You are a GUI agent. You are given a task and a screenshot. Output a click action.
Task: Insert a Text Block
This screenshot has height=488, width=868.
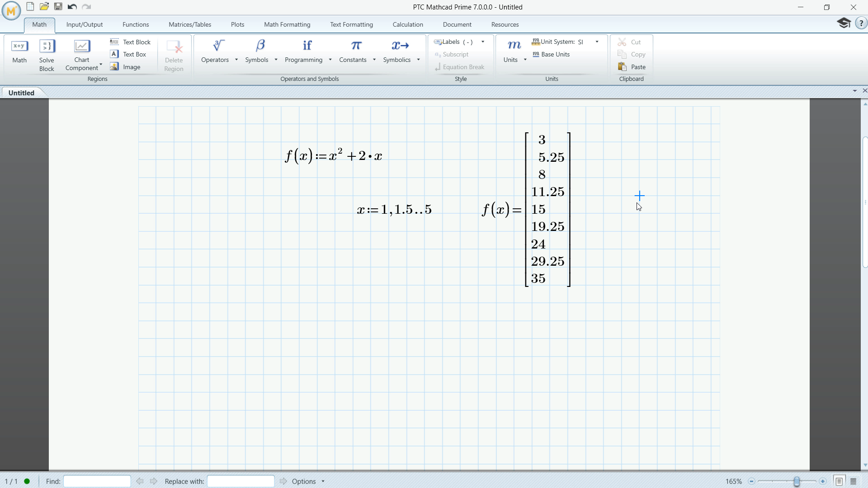coord(130,42)
